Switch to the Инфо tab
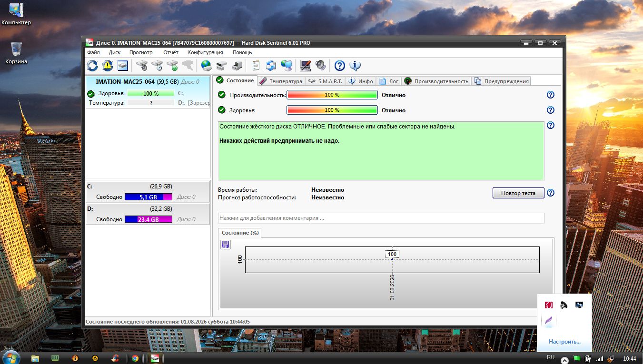Image resolution: width=643 pixels, height=364 pixels. point(360,81)
